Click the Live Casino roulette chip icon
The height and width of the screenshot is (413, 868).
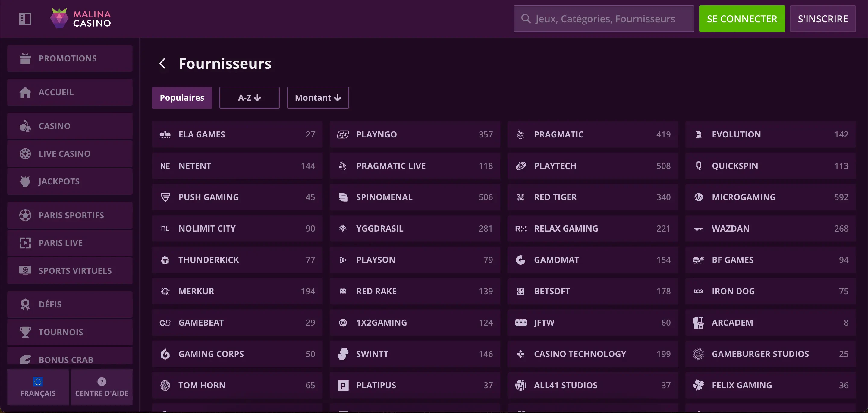25,154
